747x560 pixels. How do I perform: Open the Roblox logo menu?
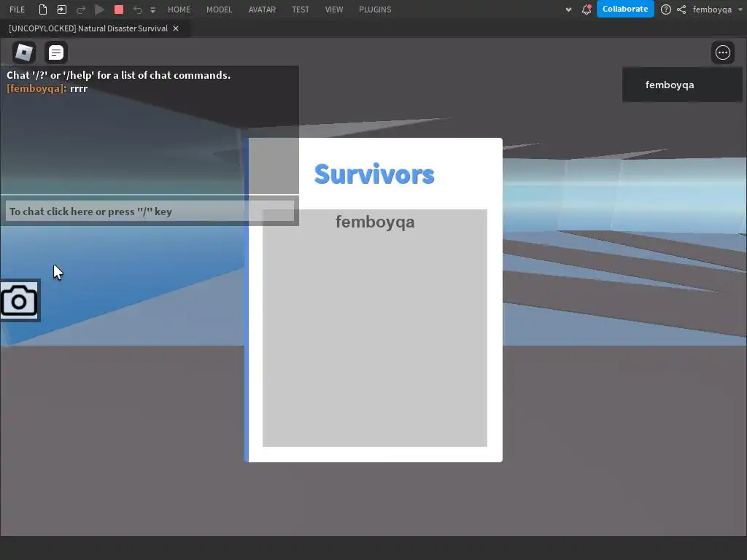[24, 52]
